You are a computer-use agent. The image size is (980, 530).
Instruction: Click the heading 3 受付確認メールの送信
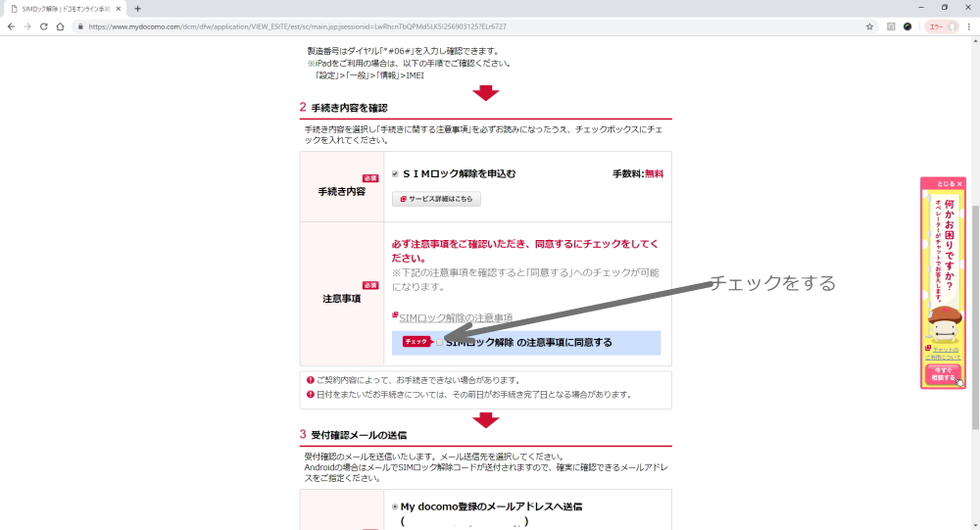pyautogui.click(x=353, y=434)
